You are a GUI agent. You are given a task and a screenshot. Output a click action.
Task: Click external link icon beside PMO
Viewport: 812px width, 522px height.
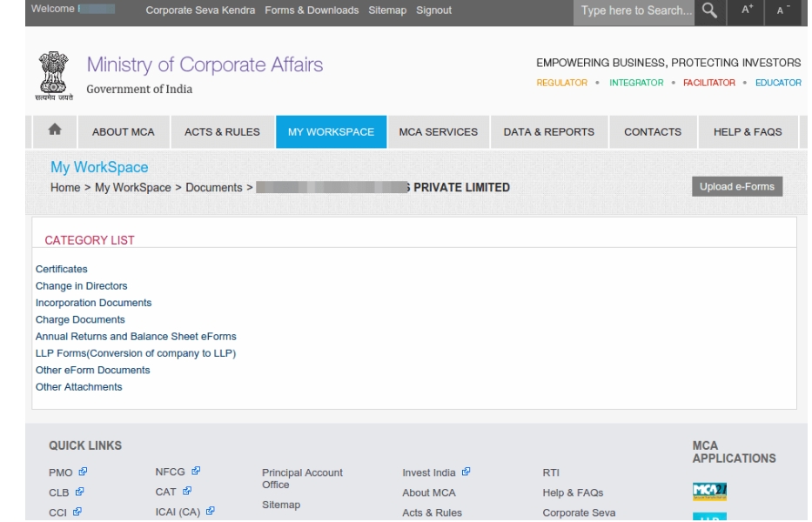pyautogui.click(x=83, y=472)
